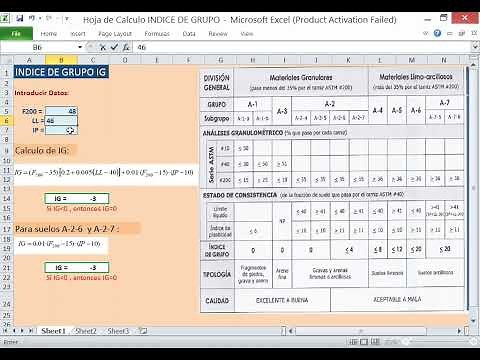Image resolution: width=480 pixels, height=360 pixels.
Task: Open the Name Box dropdown arrow
Action: [x=80, y=47]
